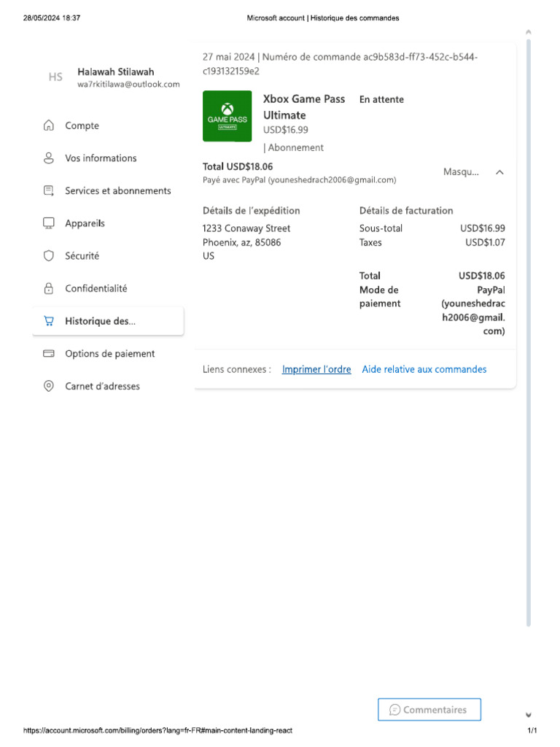The height and width of the screenshot is (747, 560).
Task: Collapse order details with the chevron up
Action: pos(499,172)
